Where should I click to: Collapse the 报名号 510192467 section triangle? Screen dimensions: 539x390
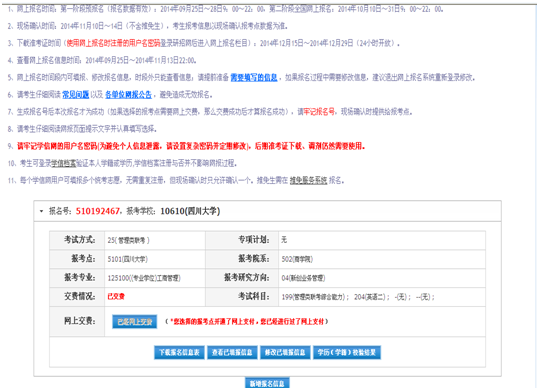pos(41,211)
